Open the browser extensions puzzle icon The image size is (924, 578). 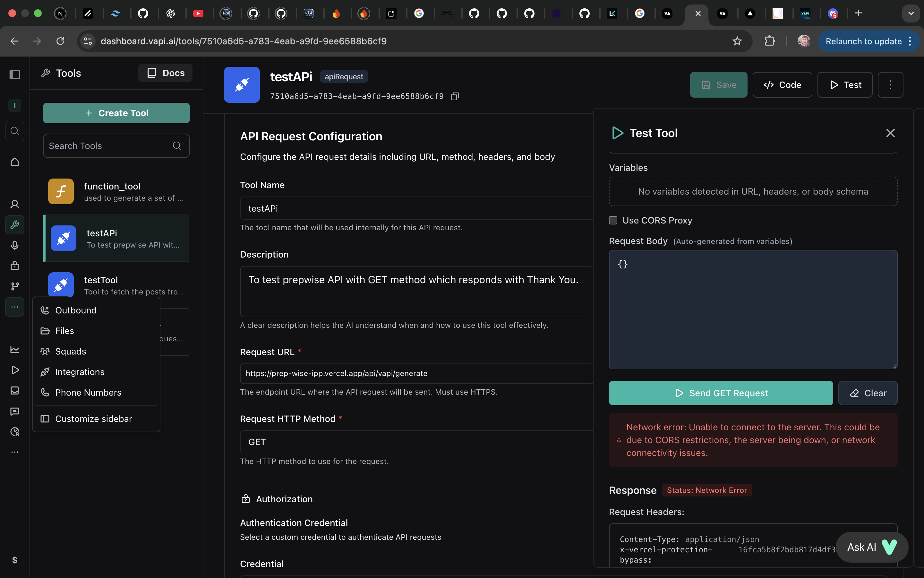pos(769,41)
